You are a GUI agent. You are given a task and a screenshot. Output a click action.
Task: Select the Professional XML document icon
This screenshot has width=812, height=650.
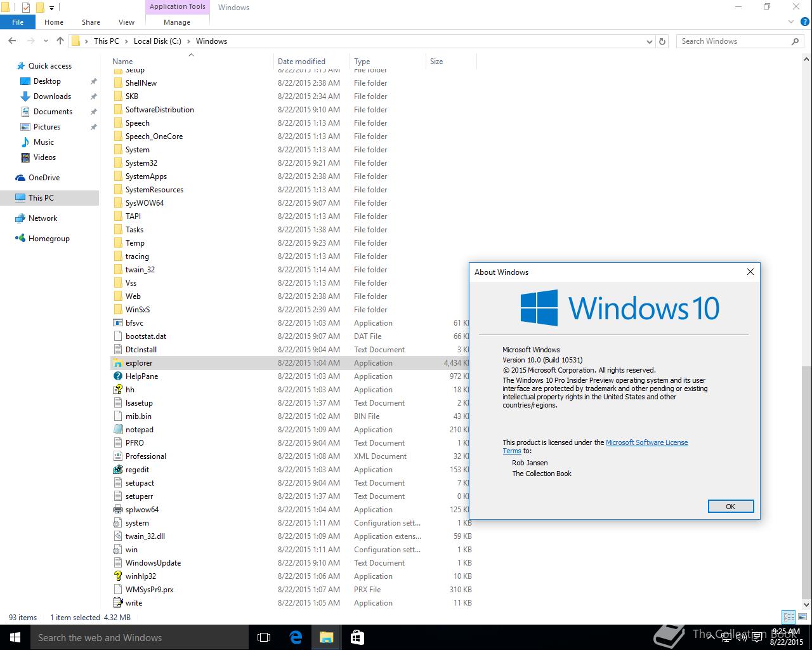[x=118, y=456]
